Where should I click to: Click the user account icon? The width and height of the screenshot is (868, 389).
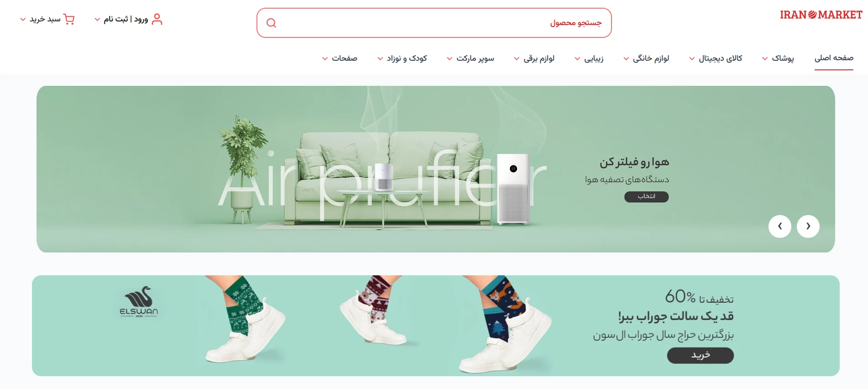[x=157, y=19]
